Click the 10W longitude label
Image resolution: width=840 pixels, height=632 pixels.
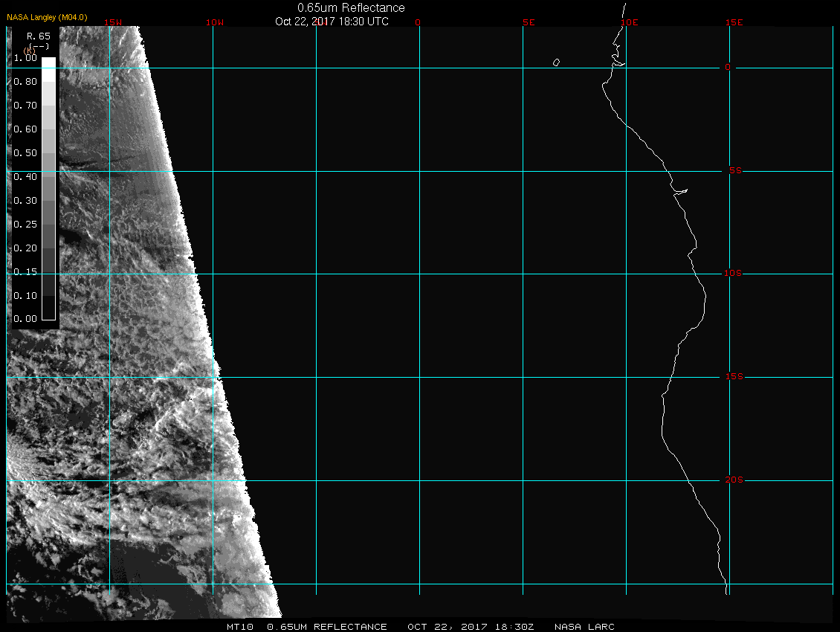pos(214,22)
